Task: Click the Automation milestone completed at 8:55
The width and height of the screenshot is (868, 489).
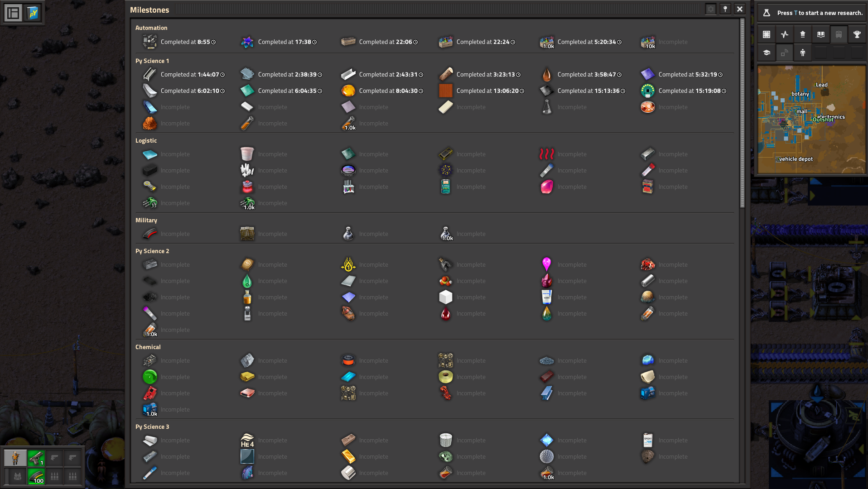Action: point(179,42)
